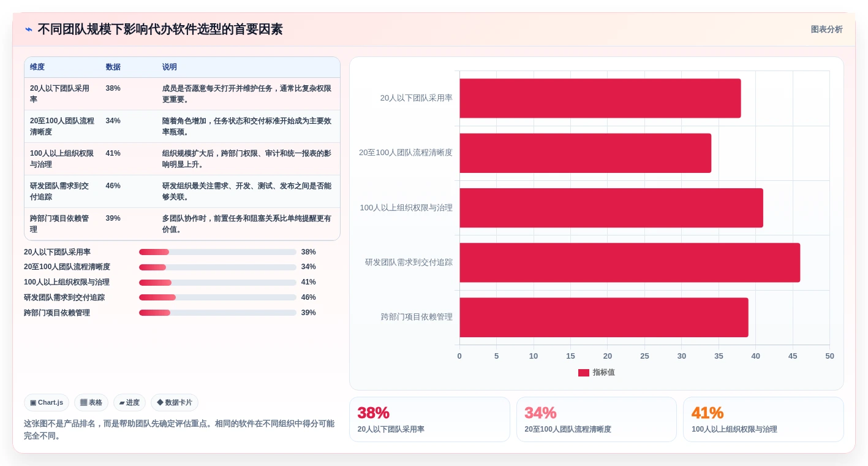The width and height of the screenshot is (868, 466).
Task: Toggle the 指标值 legend color box
Action: coord(583,373)
